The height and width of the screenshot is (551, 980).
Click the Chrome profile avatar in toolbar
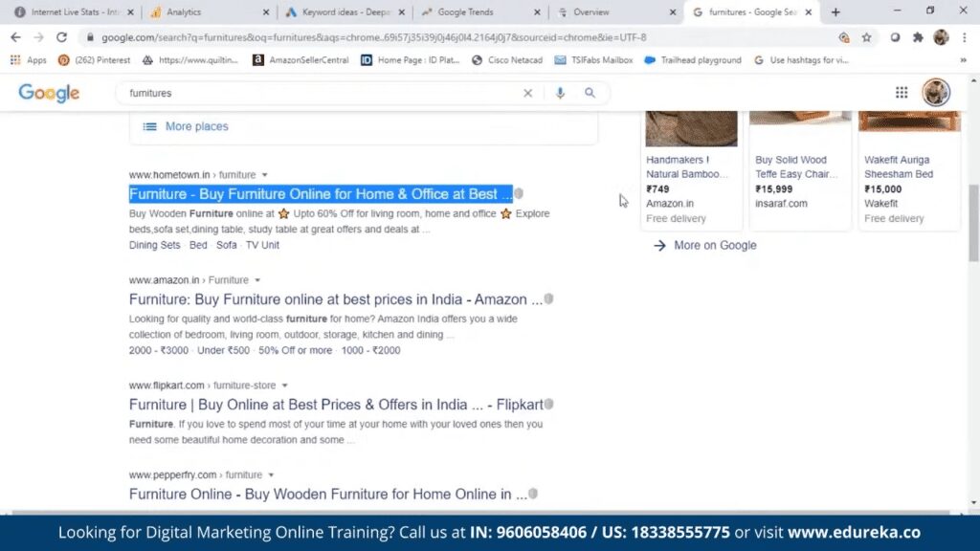pyautogui.click(x=941, y=37)
